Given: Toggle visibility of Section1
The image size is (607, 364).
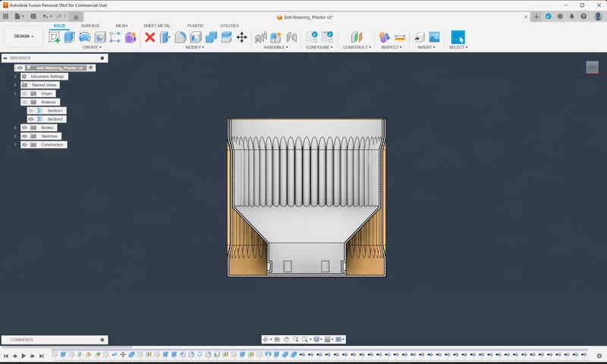Looking at the screenshot, I should pos(31,111).
